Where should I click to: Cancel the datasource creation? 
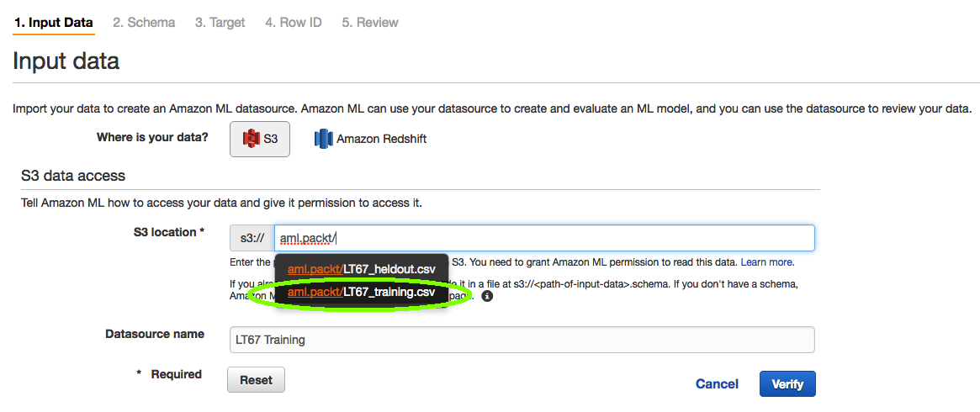click(x=717, y=384)
